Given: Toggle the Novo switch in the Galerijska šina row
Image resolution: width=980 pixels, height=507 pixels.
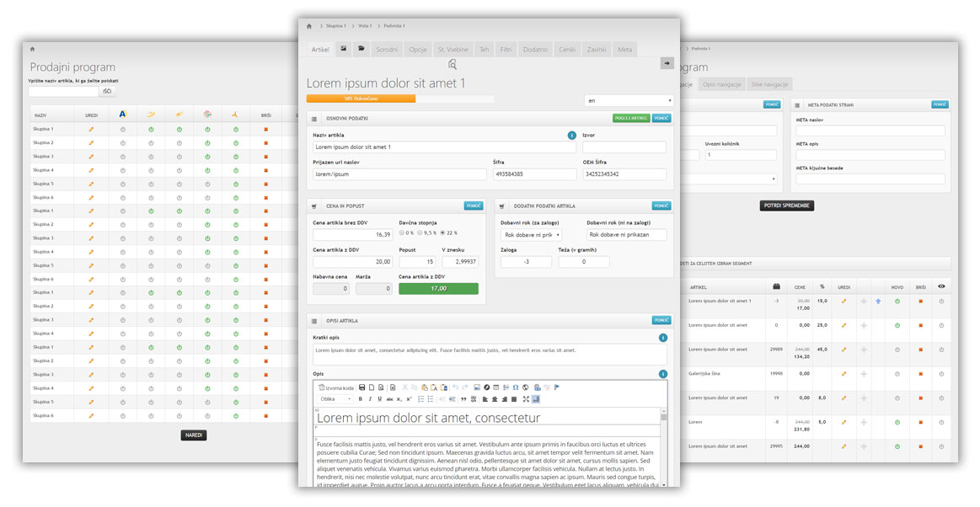Looking at the screenshot, I should point(897,374).
